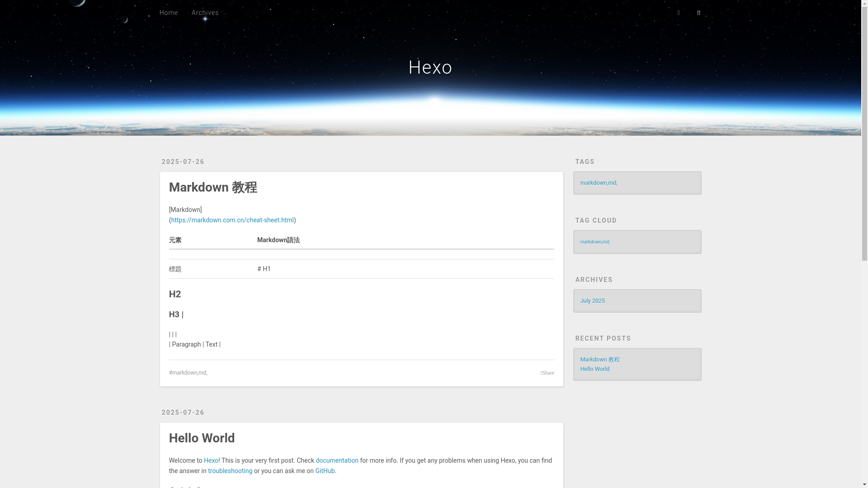Open the documentation link
The image size is (868, 488).
click(x=337, y=460)
